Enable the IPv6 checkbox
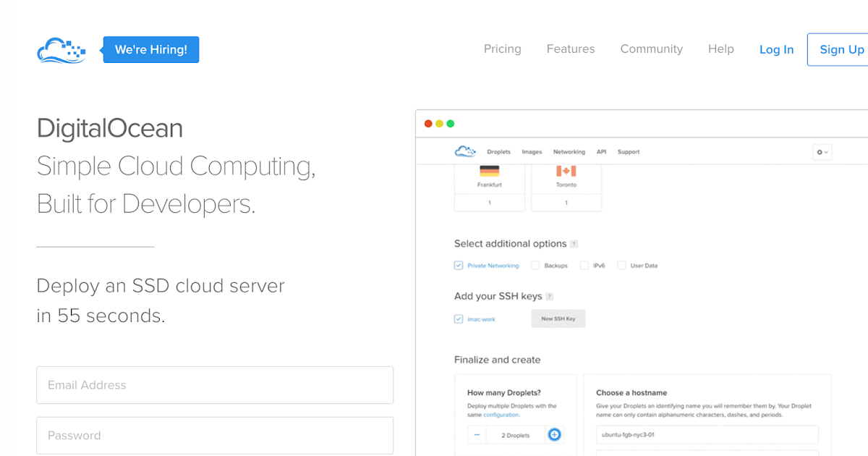868x456 pixels. pyautogui.click(x=584, y=266)
